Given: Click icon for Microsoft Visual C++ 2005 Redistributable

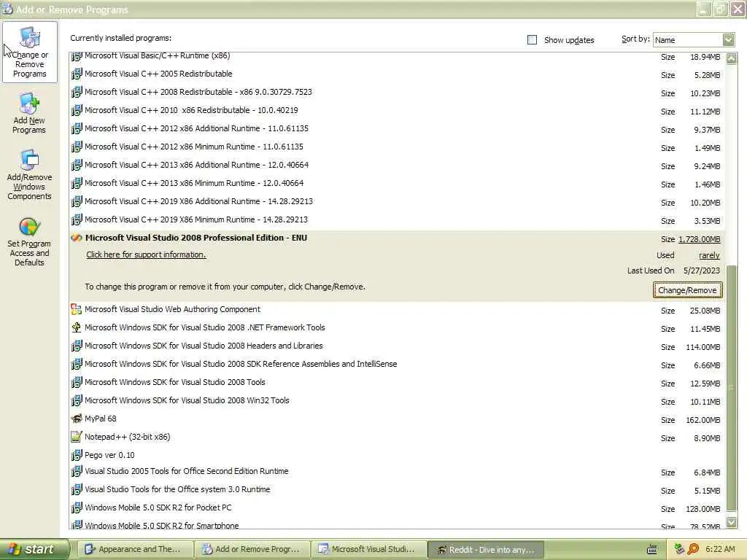Looking at the screenshot, I should (76, 74).
